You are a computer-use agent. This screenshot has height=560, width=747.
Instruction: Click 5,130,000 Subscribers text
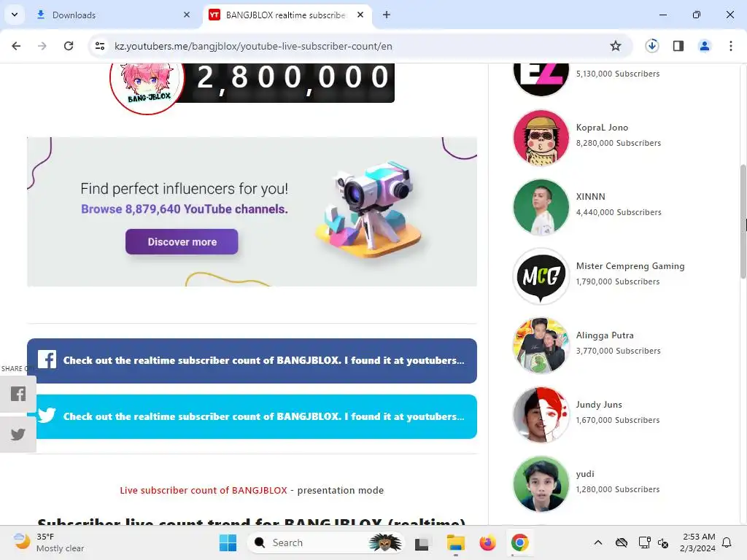pos(618,74)
